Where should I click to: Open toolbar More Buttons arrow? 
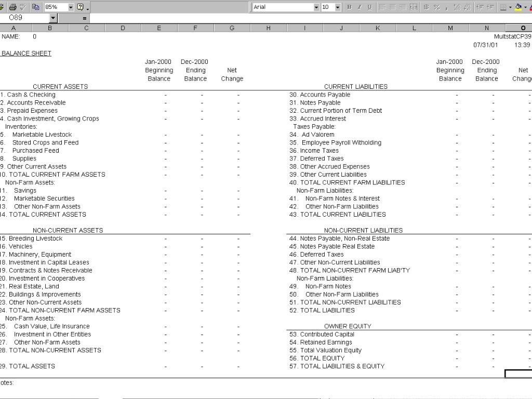(88, 8)
